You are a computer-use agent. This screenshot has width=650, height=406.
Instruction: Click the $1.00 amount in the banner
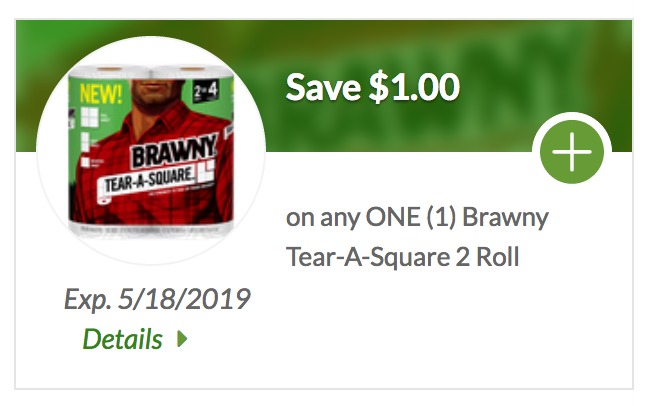[414, 87]
